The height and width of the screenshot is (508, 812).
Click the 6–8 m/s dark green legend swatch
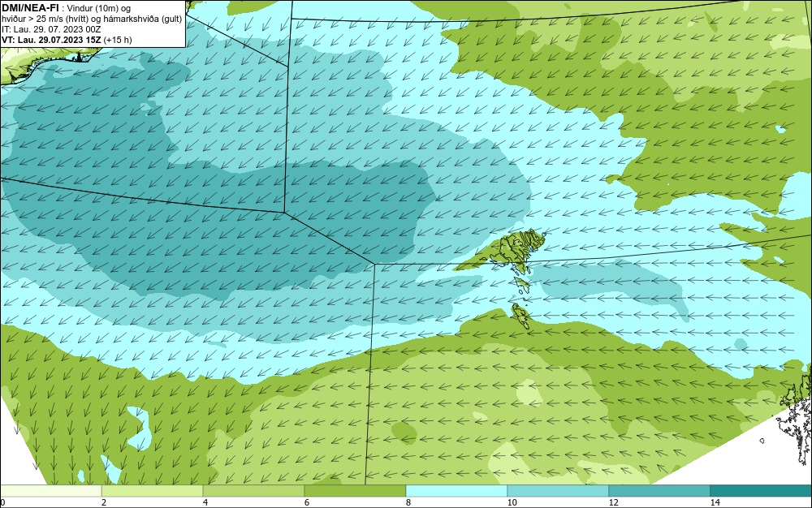tap(356, 491)
